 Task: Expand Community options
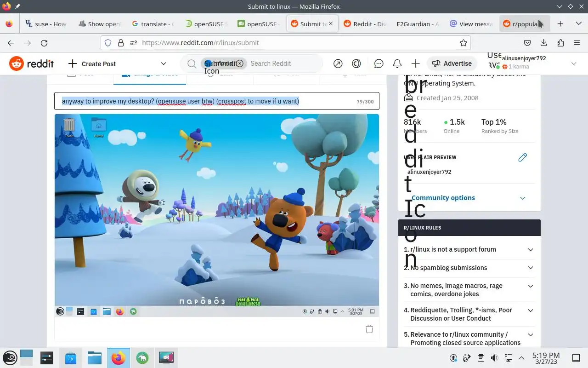tap(469, 198)
